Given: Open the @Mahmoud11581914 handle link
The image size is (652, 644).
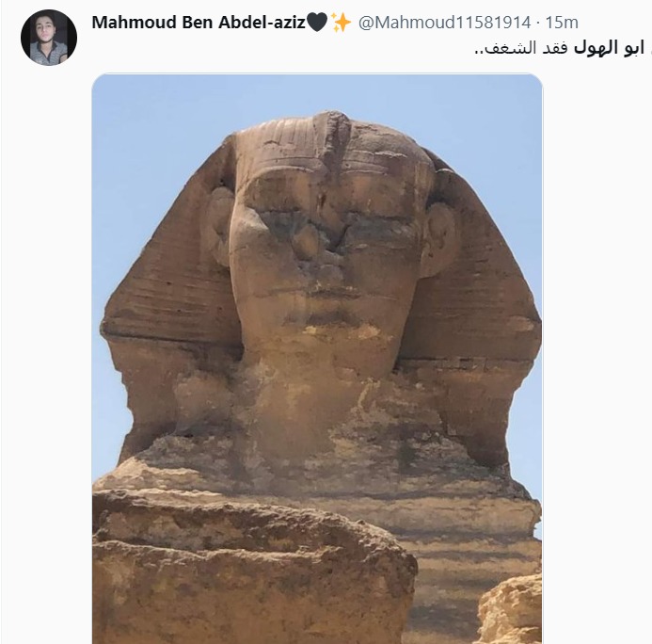Looking at the screenshot, I should 444,23.
